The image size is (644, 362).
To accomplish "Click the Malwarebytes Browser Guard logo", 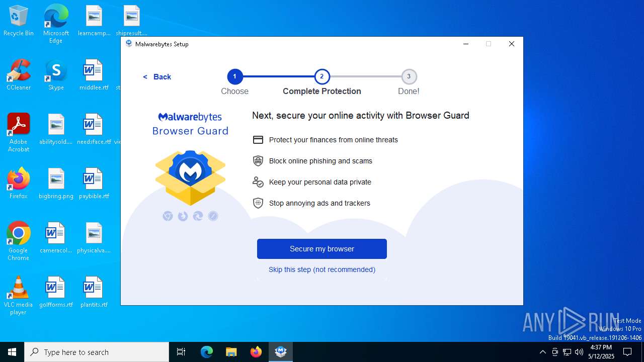I will coord(190,124).
